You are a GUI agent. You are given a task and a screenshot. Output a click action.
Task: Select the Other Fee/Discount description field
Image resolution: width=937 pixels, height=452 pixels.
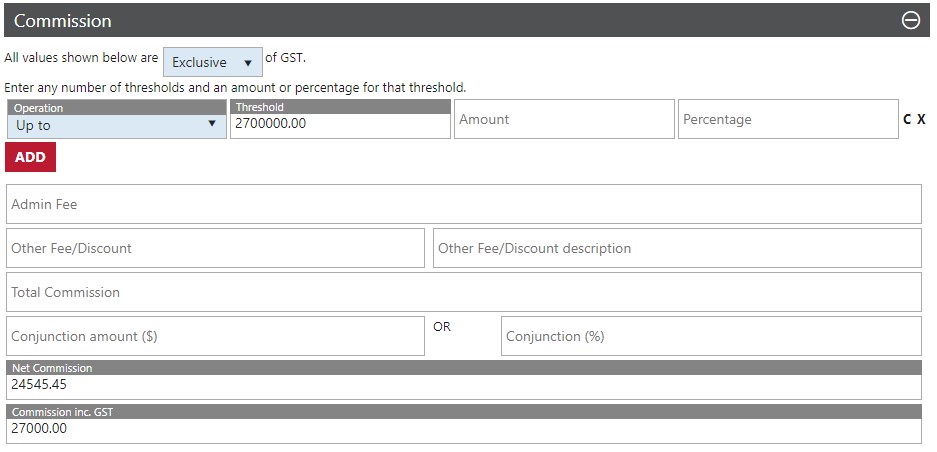click(677, 248)
